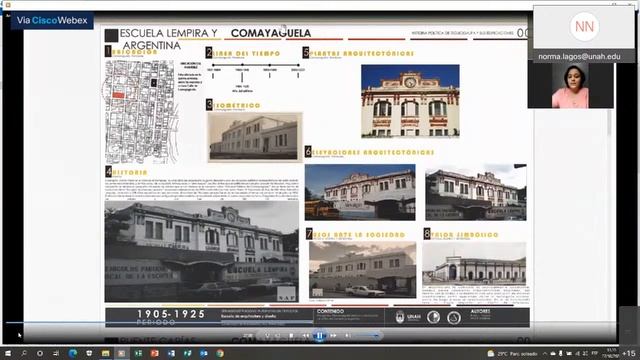Switch to Word on the taskbar
Screen dimensions: 640x360
coord(171,353)
